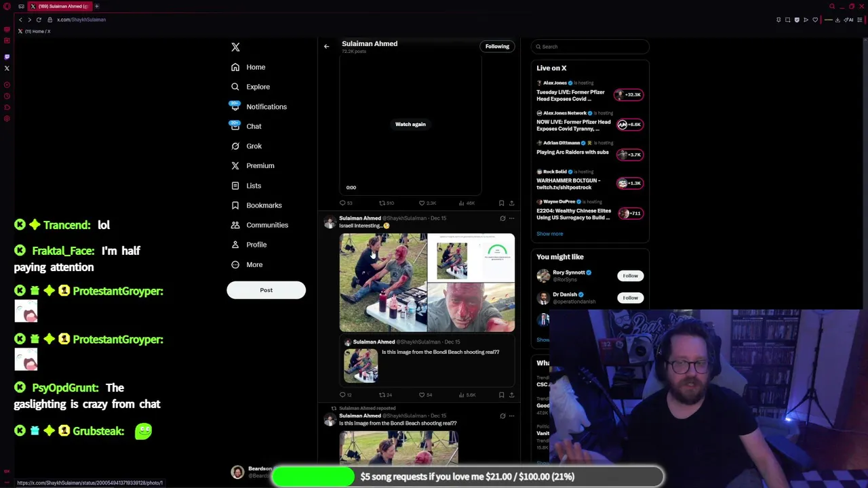Open Bookmarks in the sidebar
This screenshot has height=488, width=868.
tap(256, 205)
